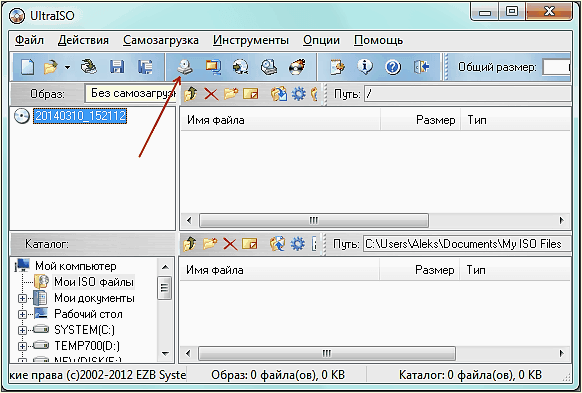Open the Info speech bubble icon
Image resolution: width=582 pixels, height=393 pixels.
pyautogui.click(x=365, y=67)
